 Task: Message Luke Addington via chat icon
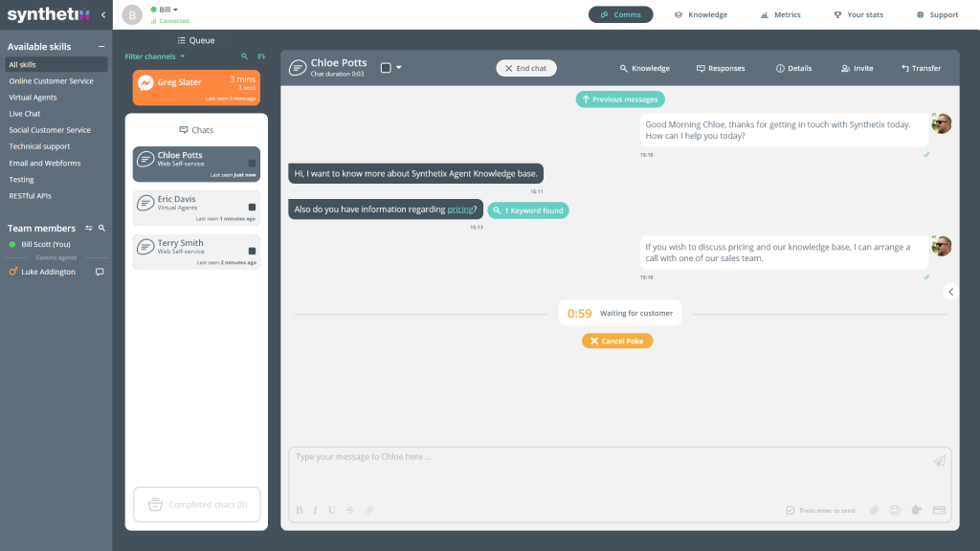coord(100,272)
